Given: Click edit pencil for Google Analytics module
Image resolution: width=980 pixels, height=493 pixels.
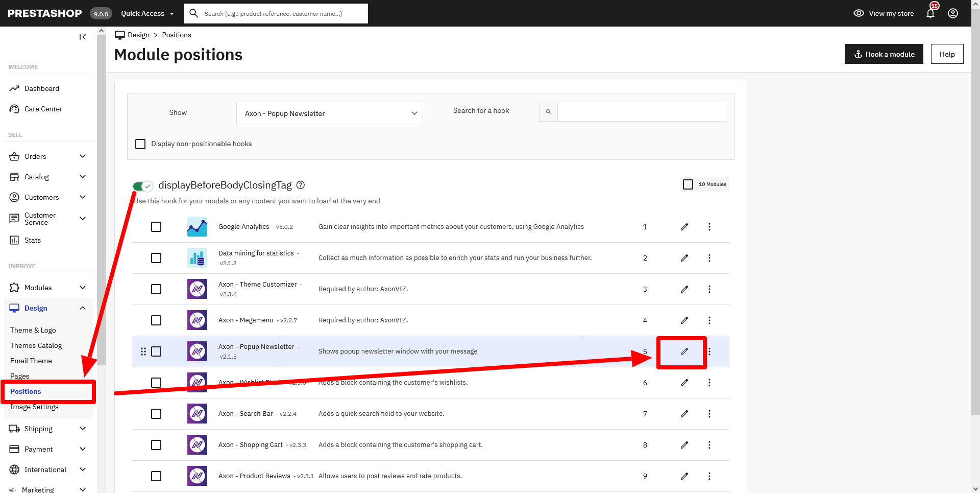Looking at the screenshot, I should coord(684,227).
